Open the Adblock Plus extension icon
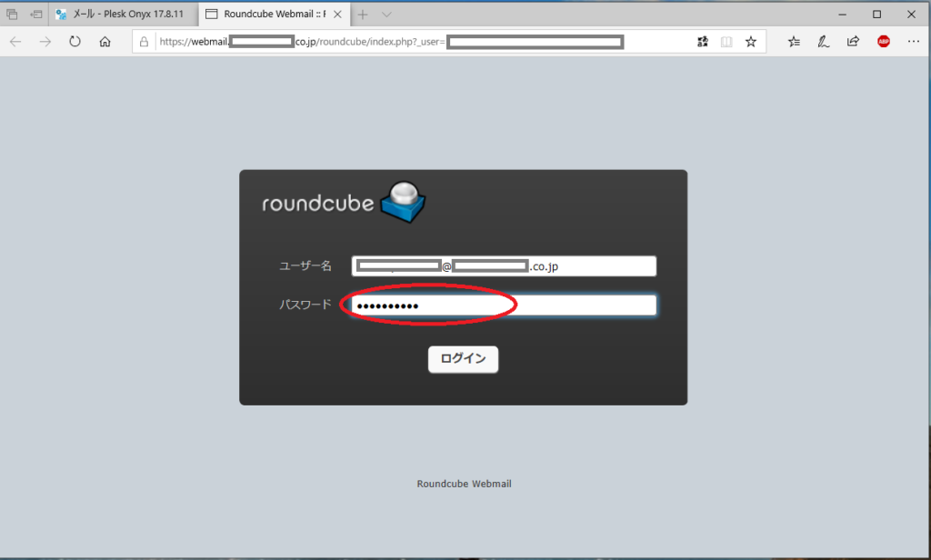Viewport: 931px width, 560px height. click(x=883, y=41)
